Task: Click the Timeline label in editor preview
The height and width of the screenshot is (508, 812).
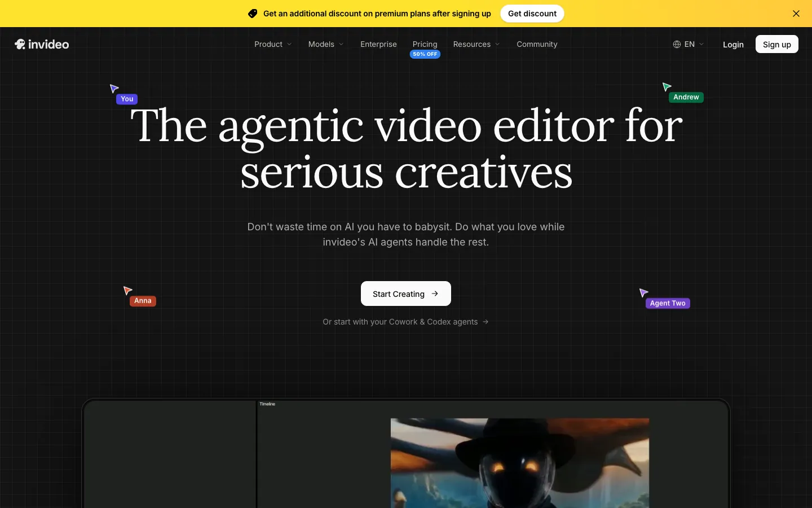Action: point(267,404)
